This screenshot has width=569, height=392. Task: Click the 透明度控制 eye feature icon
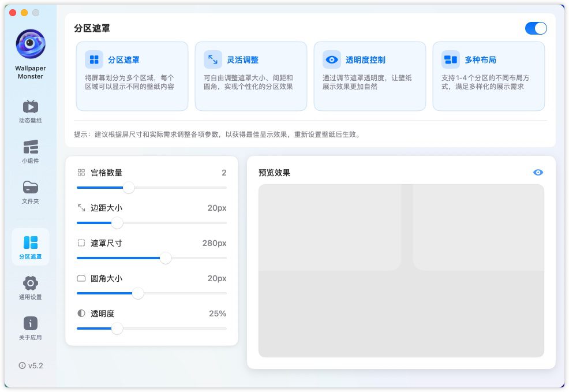tap(332, 59)
